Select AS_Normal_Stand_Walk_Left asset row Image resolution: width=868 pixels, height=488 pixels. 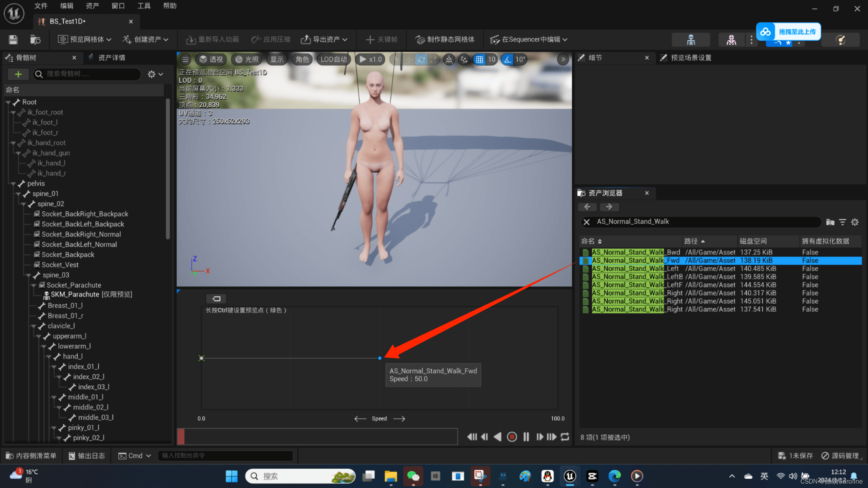(x=635, y=269)
